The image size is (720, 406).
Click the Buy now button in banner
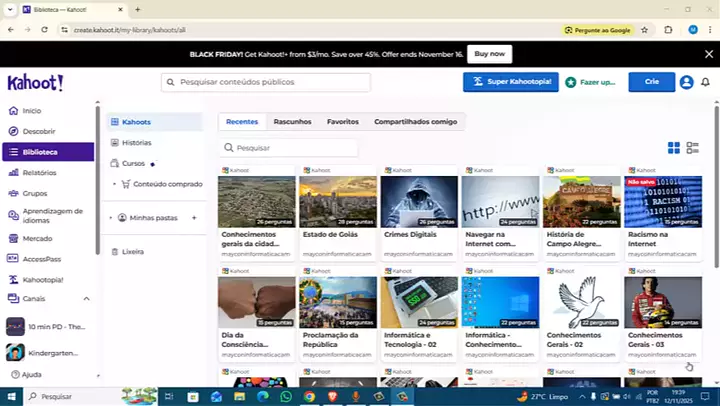(x=490, y=54)
